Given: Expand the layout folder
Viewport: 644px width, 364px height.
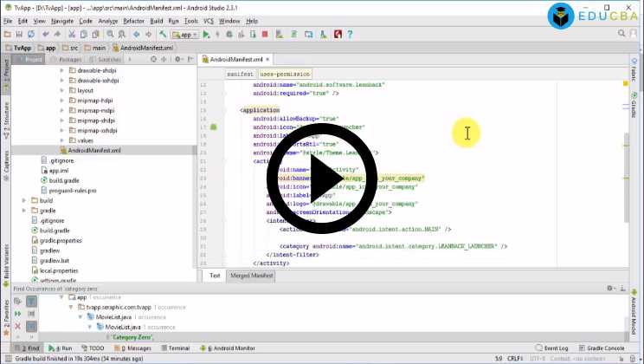Looking at the screenshot, I should pyautogui.click(x=62, y=90).
